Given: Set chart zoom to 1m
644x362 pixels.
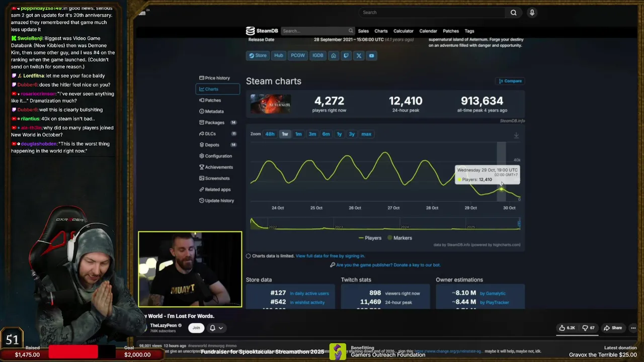Looking at the screenshot, I should tap(298, 134).
